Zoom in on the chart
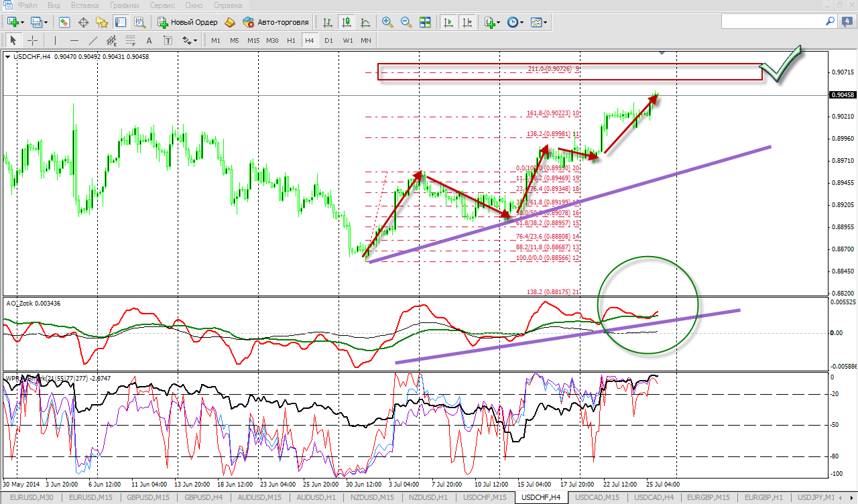The height and width of the screenshot is (504, 858). click(387, 22)
